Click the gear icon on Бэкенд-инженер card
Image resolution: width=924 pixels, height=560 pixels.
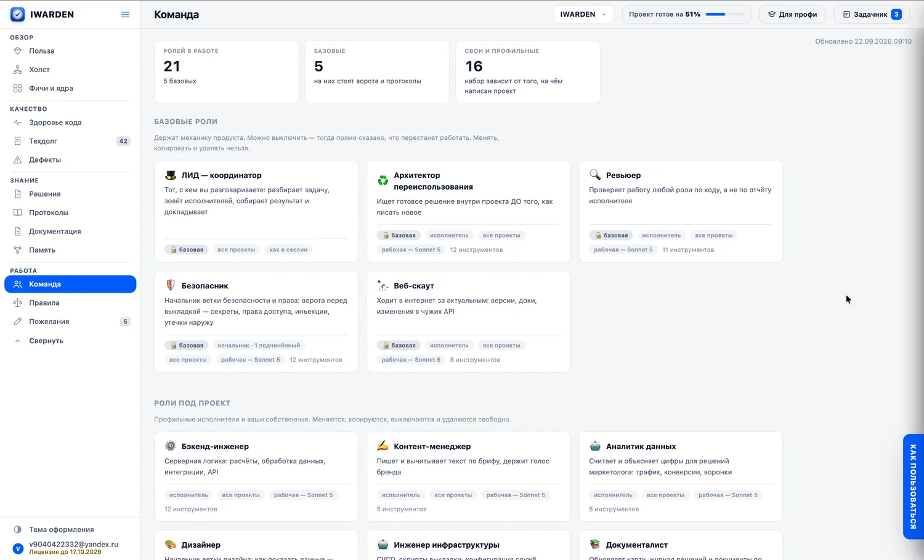pyautogui.click(x=171, y=446)
